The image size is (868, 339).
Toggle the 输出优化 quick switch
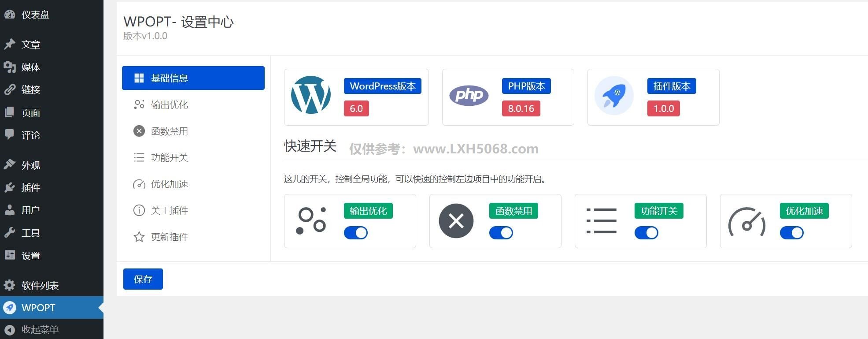coord(356,233)
